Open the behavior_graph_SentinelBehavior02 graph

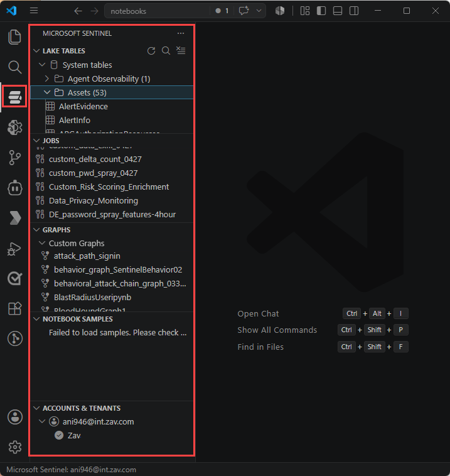coord(112,269)
